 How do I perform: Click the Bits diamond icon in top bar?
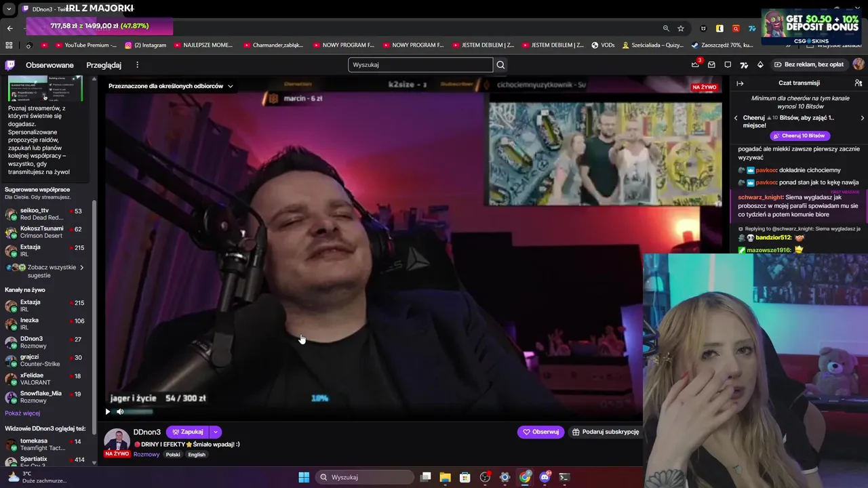pyautogui.click(x=760, y=65)
